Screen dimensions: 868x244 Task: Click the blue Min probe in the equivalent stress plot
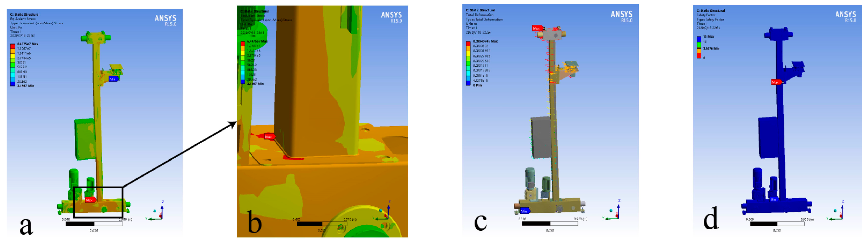114,79
